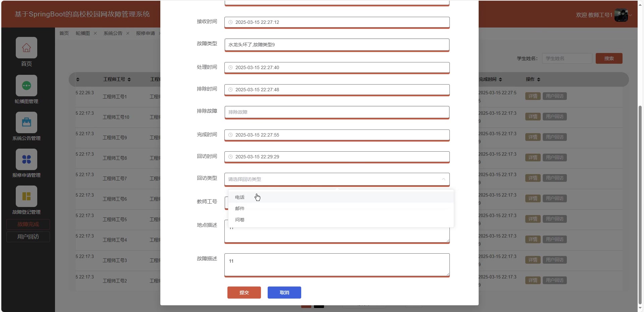The height and width of the screenshot is (312, 644).
Task: Open fault registration management icon
Action: click(26, 196)
